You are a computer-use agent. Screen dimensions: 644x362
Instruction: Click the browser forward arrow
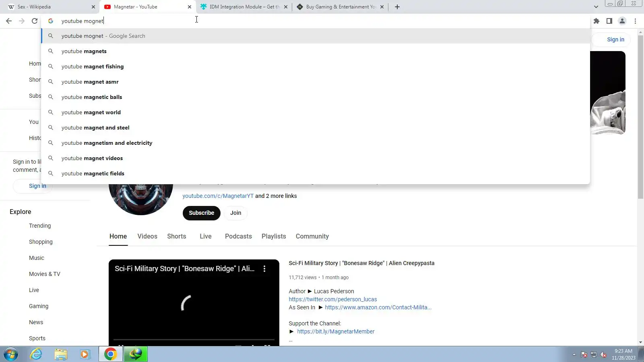pyautogui.click(x=22, y=21)
